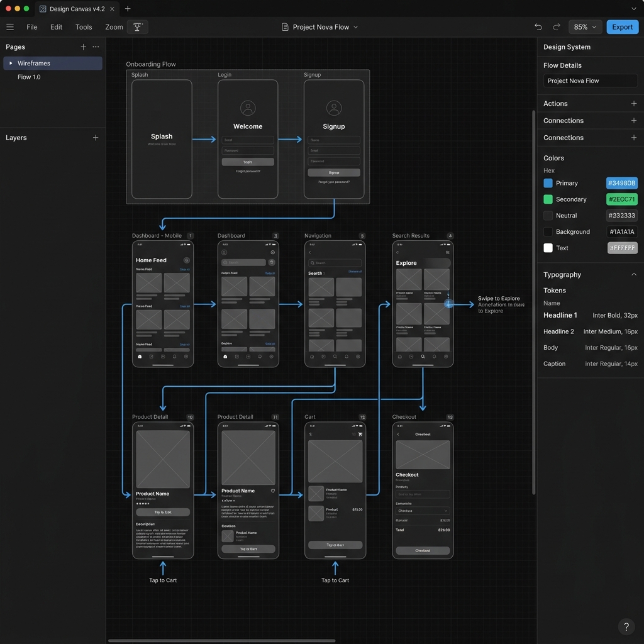Click the Swipe to Explore annotation
This screenshot has width=644, height=644.
(x=501, y=304)
